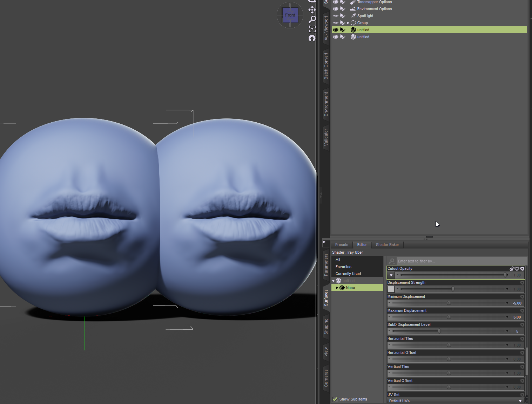532x404 pixels.
Task: Click the Cutout Opacity slider handle
Action: (x=505, y=275)
